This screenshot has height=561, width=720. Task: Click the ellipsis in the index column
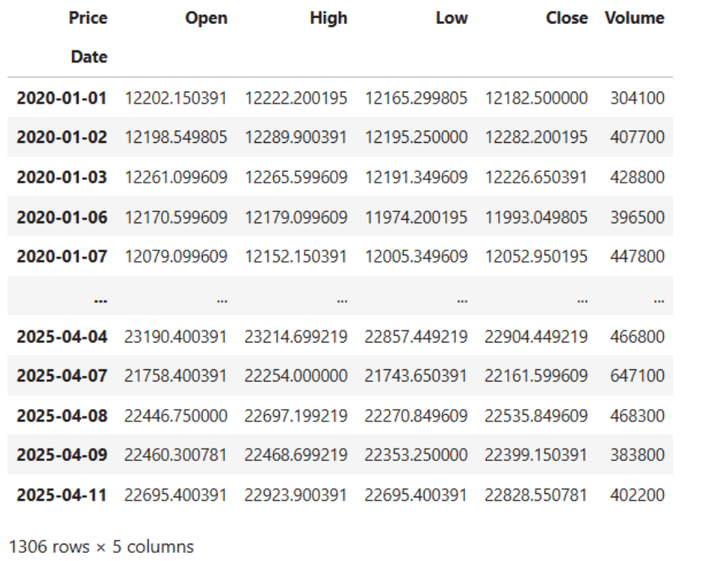tap(99, 297)
